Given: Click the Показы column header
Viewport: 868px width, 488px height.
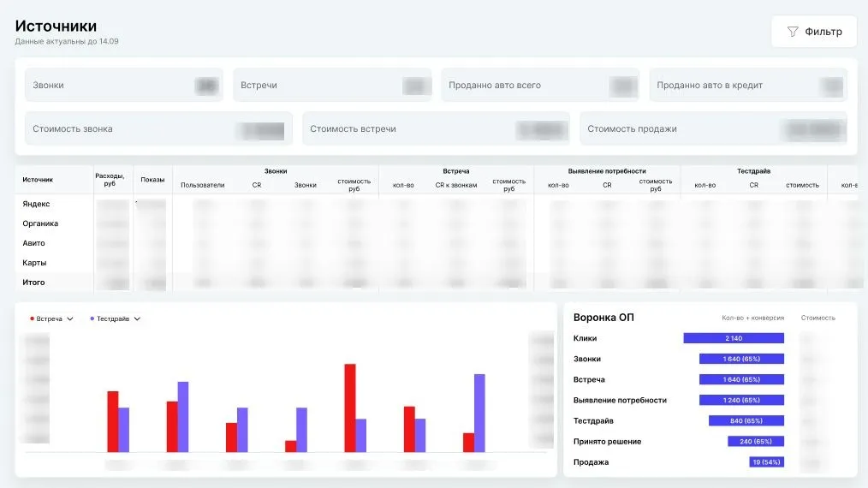Looking at the screenshot, I should pyautogui.click(x=152, y=180).
